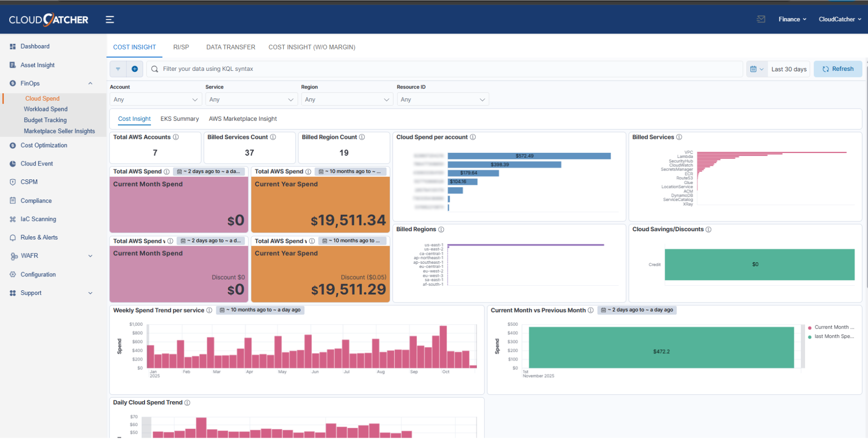
Task: Select the Dashboard grid icon in the sidebar
Action: coord(13,46)
